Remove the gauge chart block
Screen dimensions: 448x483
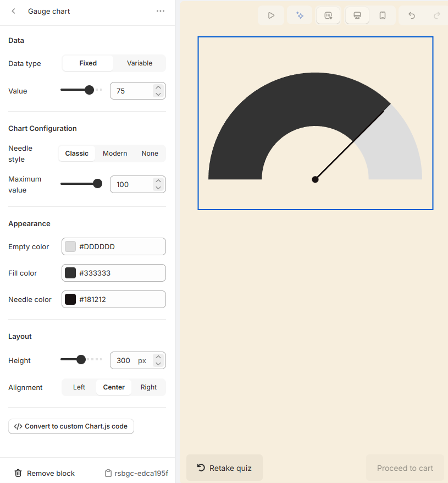44,473
